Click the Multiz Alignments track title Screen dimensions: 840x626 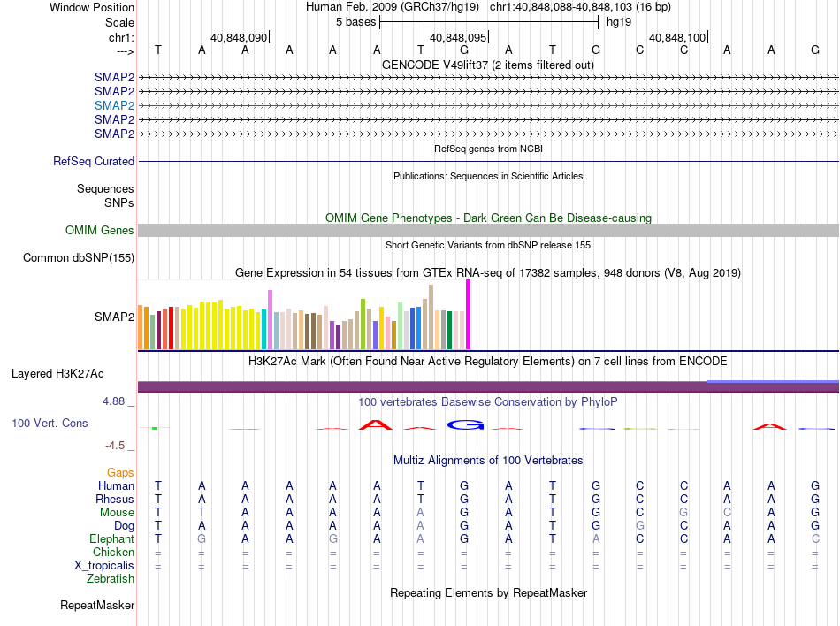pyautogui.click(x=488, y=460)
